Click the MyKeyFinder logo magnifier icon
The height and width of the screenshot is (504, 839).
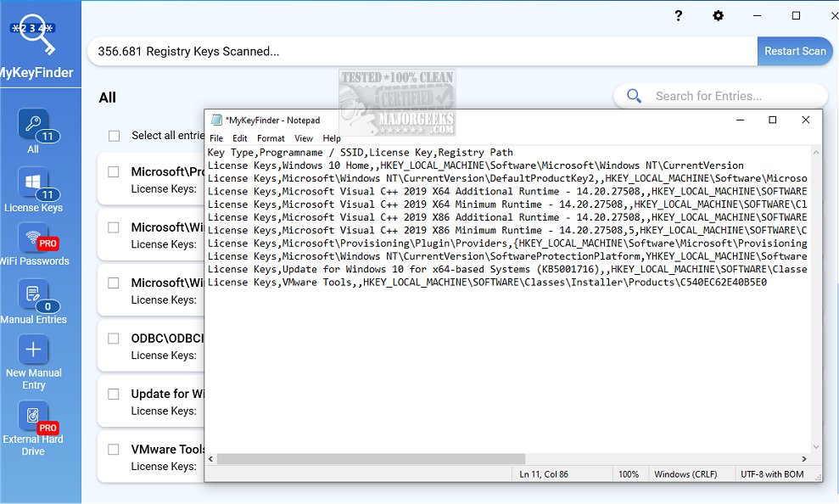point(34,34)
